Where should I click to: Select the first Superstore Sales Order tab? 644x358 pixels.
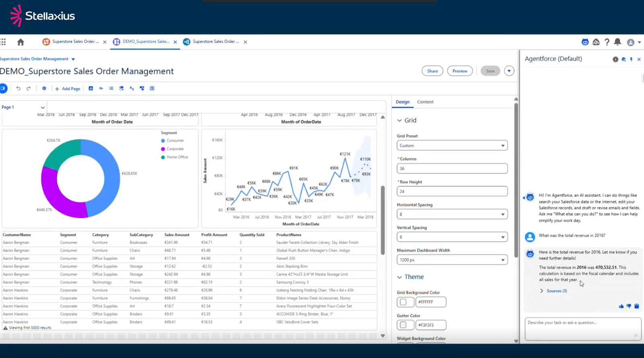pyautogui.click(x=75, y=42)
